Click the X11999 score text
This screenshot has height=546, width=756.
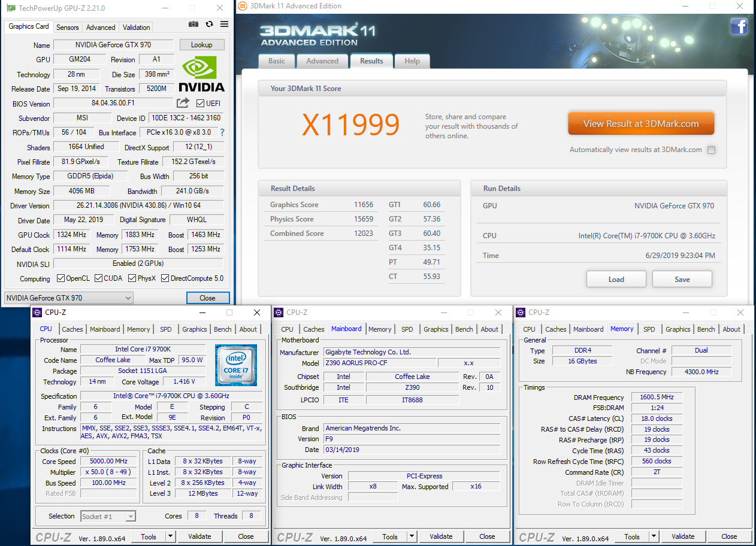click(x=350, y=125)
